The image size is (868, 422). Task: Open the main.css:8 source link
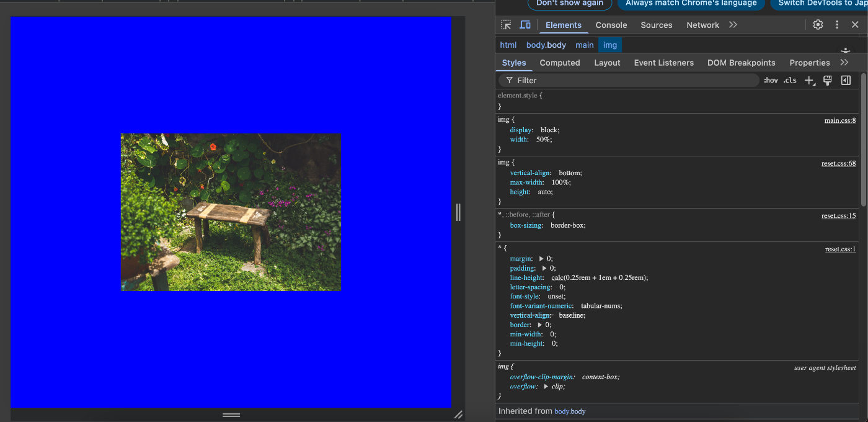click(839, 120)
